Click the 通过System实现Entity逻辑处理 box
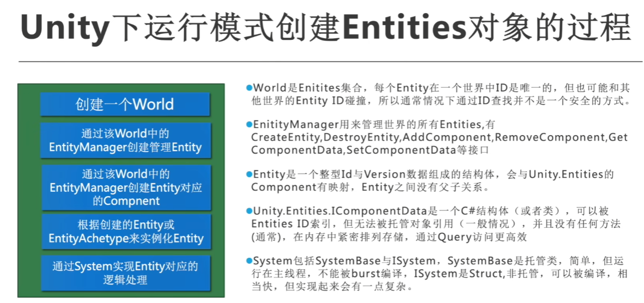Screen dimensions: 644x303 pos(125,273)
